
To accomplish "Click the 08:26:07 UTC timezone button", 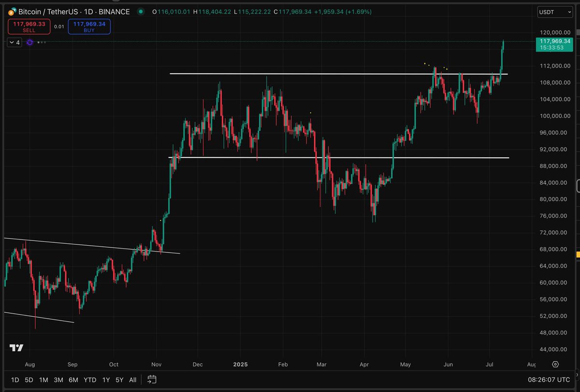I will (x=549, y=380).
